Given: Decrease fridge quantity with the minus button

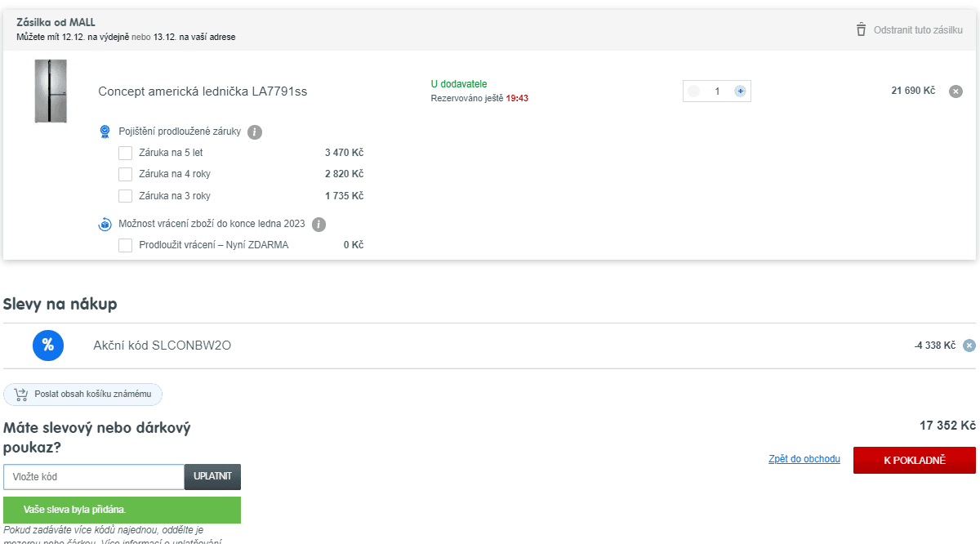Looking at the screenshot, I should click(x=694, y=91).
